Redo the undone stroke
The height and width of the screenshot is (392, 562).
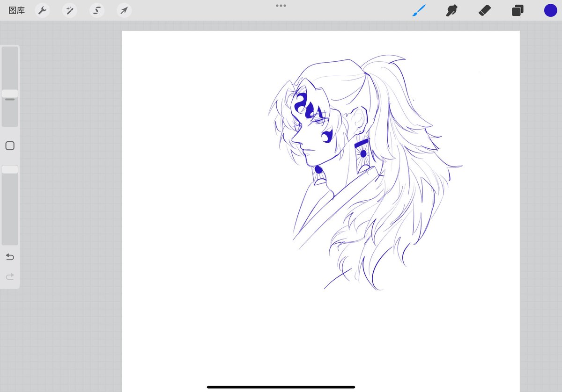[10, 276]
